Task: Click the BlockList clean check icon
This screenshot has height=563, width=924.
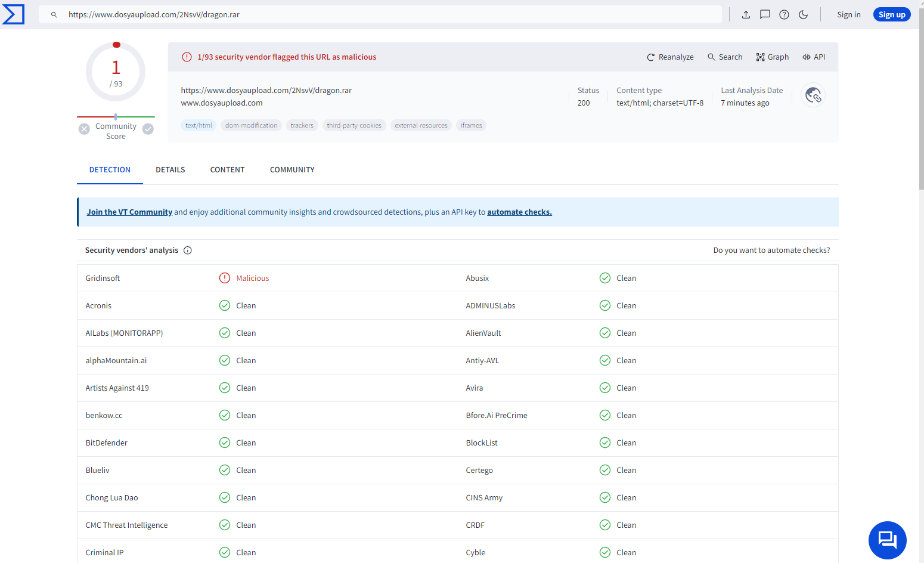Action: click(605, 443)
